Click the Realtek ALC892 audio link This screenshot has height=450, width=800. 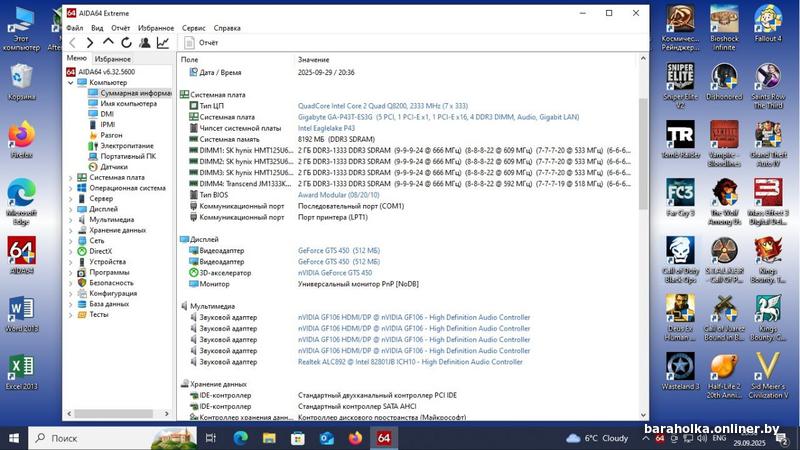[409, 362]
